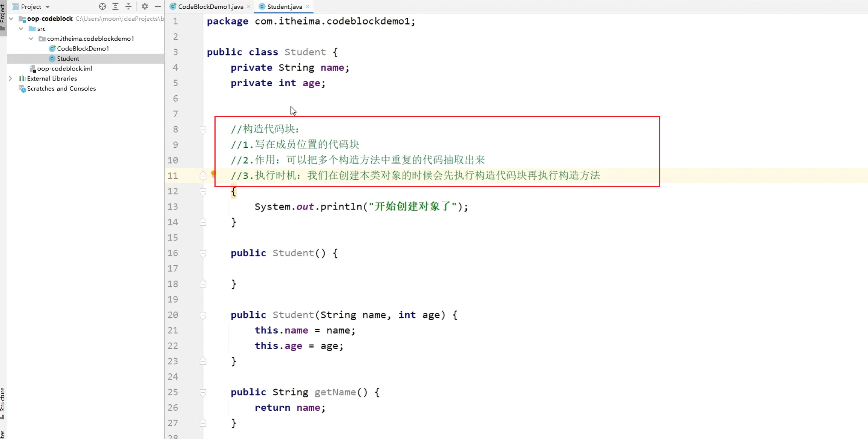Toggle code fold at line 20 constructor
Image resolution: width=868 pixels, height=439 pixels.
(x=203, y=315)
